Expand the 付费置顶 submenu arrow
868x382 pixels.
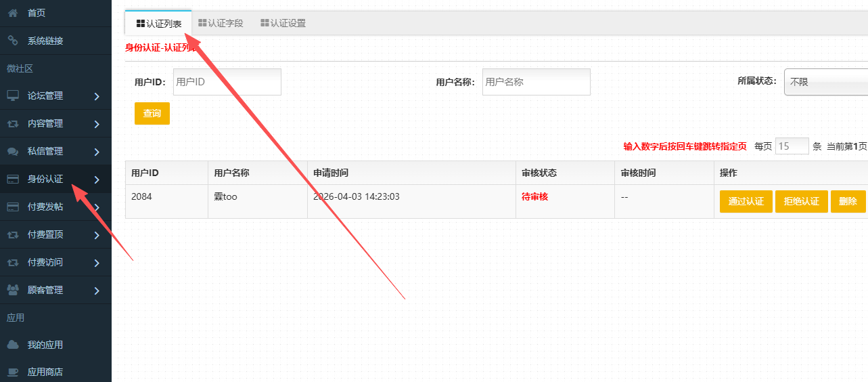point(97,235)
